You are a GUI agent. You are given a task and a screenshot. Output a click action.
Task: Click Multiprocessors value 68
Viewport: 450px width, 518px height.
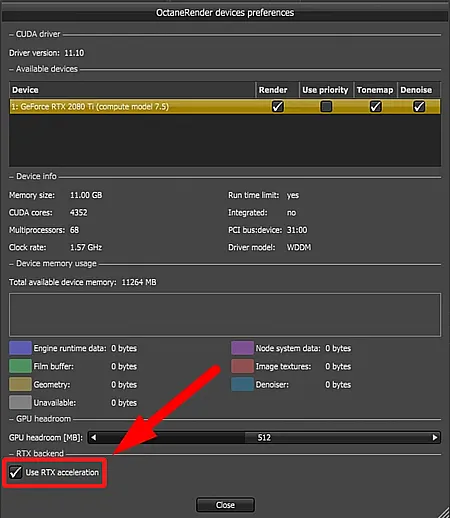click(x=74, y=230)
